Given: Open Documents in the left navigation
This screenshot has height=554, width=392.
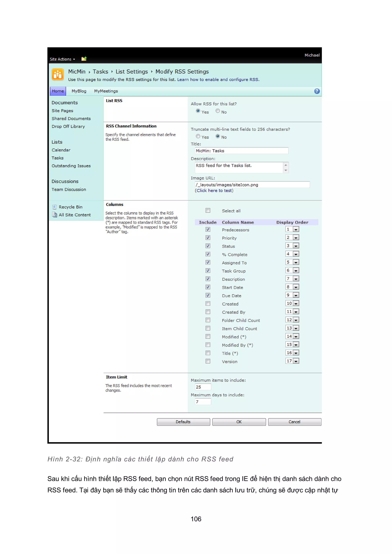Looking at the screenshot, I should click(65, 103).
